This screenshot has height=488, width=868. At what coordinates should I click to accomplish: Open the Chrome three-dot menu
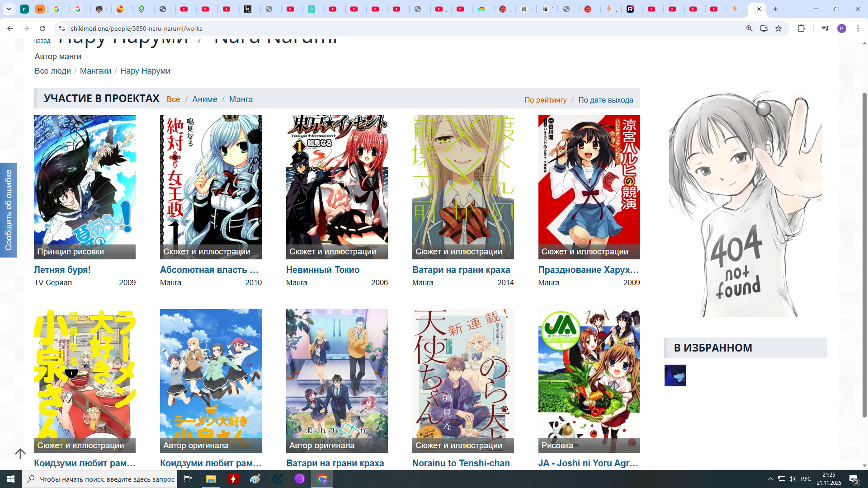tap(858, 28)
